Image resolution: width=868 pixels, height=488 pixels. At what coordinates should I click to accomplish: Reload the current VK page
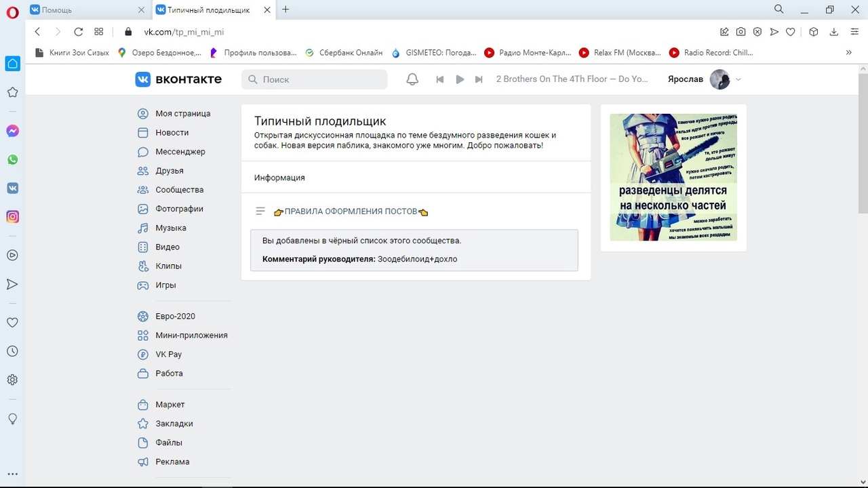tap(78, 32)
